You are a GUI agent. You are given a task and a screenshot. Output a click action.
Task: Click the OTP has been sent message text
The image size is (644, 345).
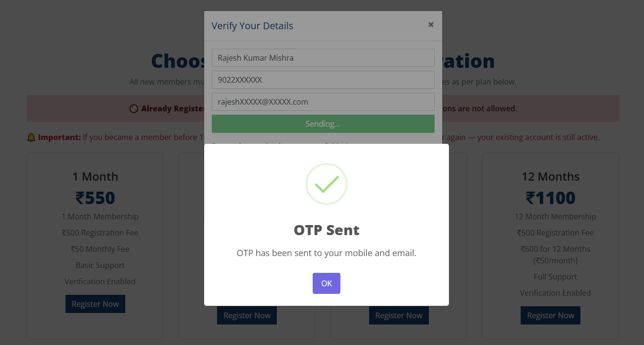327,253
